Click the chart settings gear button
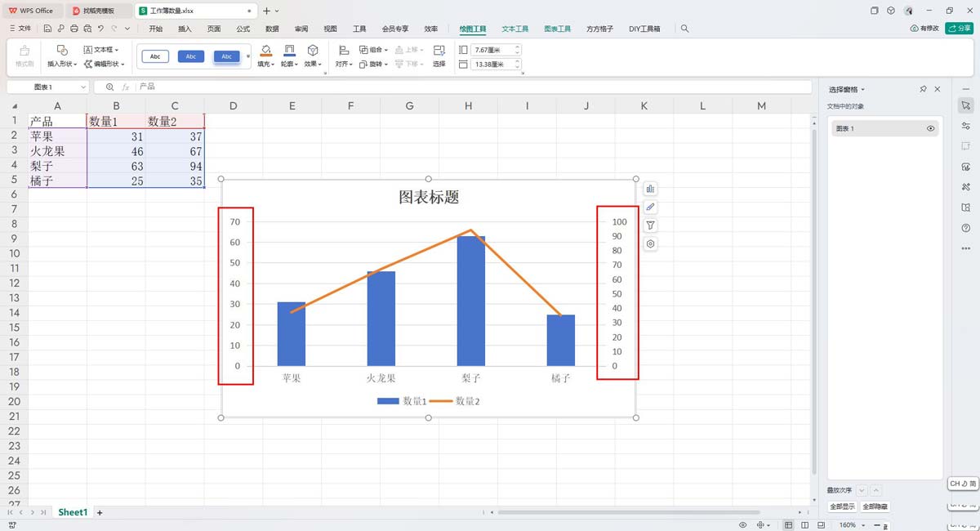This screenshot has height=531, width=980. 650,243
